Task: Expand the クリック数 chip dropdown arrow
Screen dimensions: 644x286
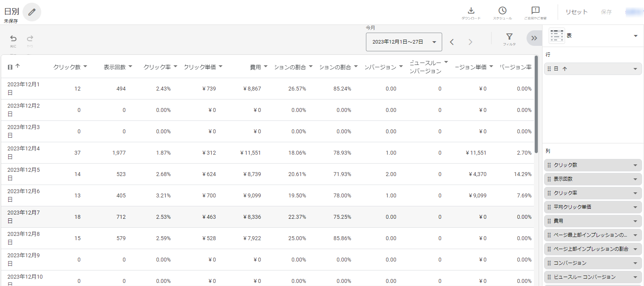Action: point(635,165)
